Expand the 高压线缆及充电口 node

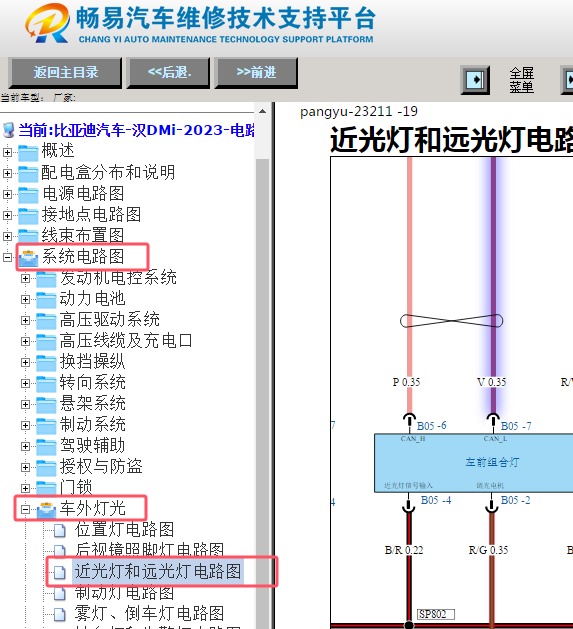(25, 341)
